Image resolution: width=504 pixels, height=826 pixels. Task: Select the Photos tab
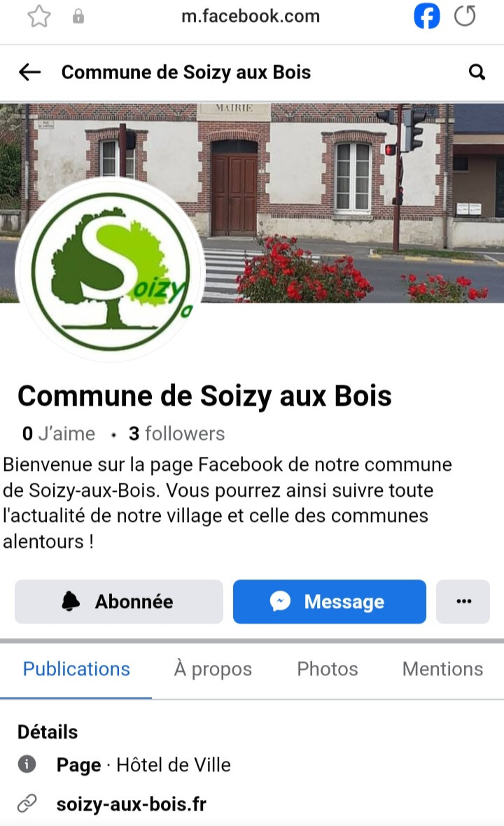pos(327,669)
